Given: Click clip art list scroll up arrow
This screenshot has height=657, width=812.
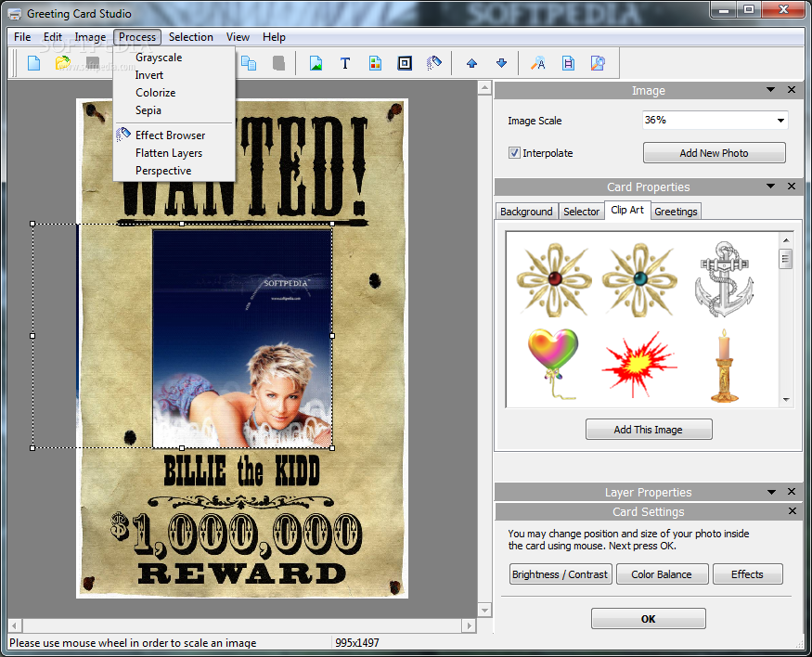Looking at the screenshot, I should (x=786, y=240).
